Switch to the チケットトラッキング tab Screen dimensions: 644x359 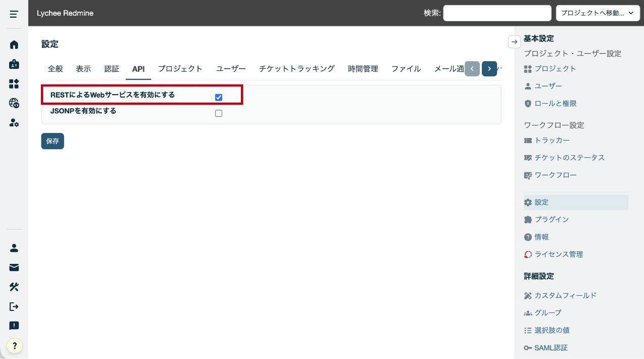pos(296,69)
